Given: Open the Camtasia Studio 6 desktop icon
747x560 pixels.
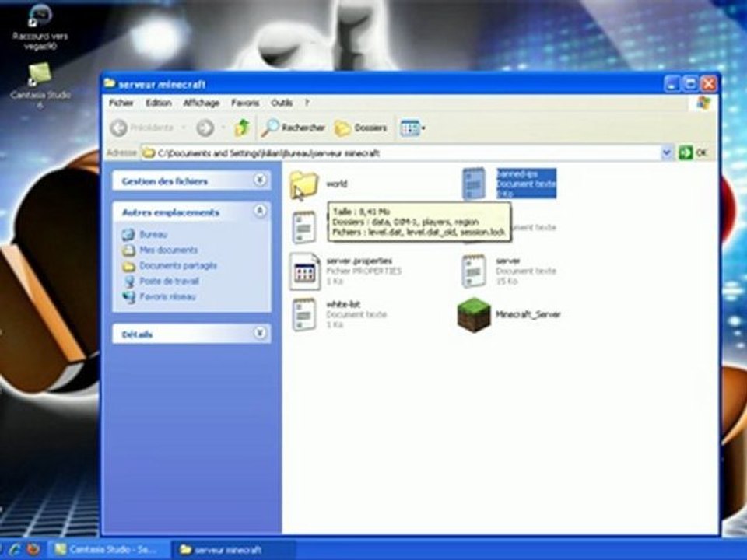Looking at the screenshot, I should [x=40, y=86].
